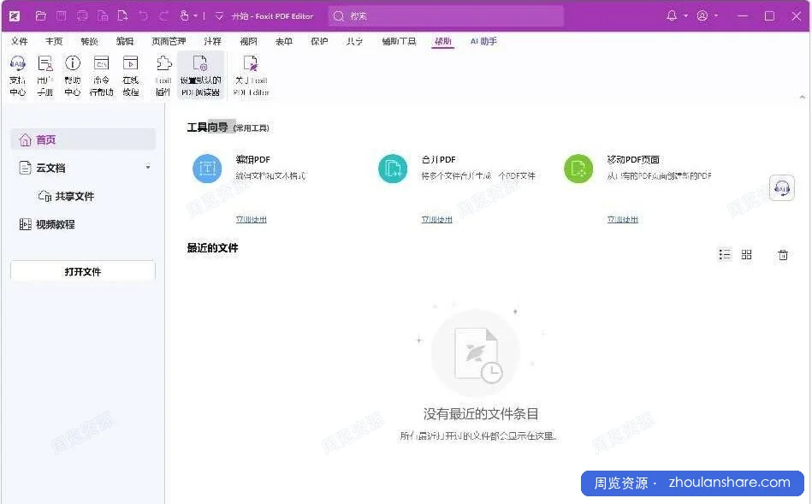Viewport: 812px width, 504px height.
Task: Select 首页 in the left sidebar
Action: coord(83,139)
